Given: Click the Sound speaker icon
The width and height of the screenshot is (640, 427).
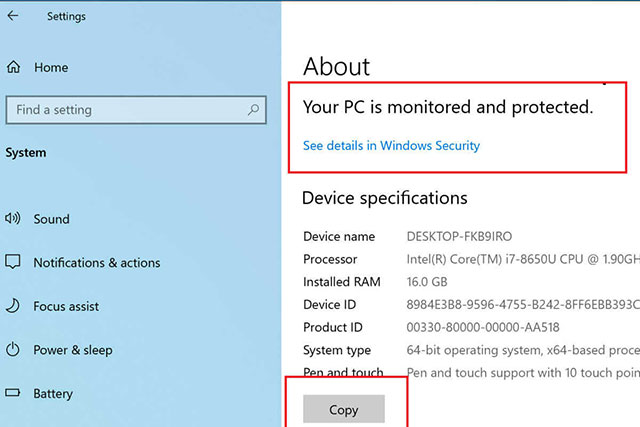Looking at the screenshot, I should (13, 218).
